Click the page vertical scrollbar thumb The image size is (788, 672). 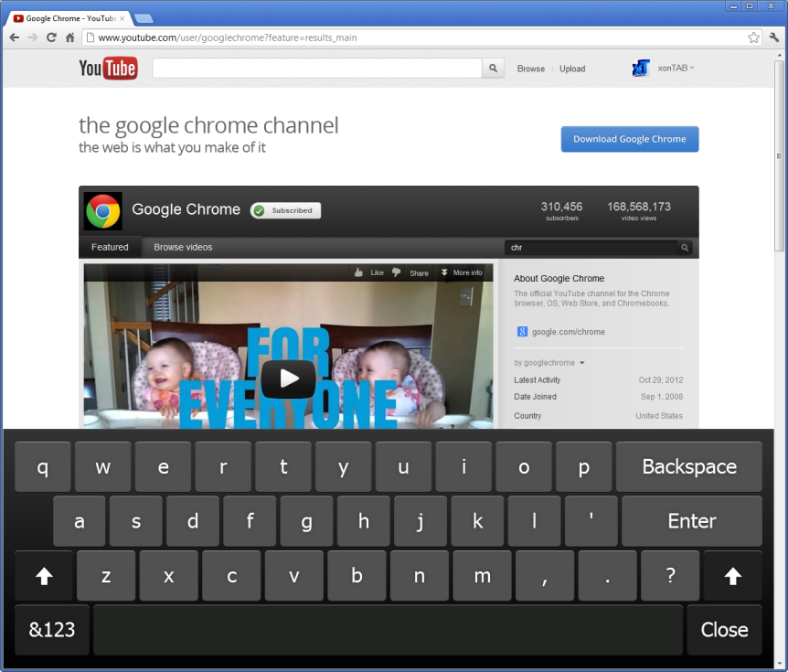point(780,155)
